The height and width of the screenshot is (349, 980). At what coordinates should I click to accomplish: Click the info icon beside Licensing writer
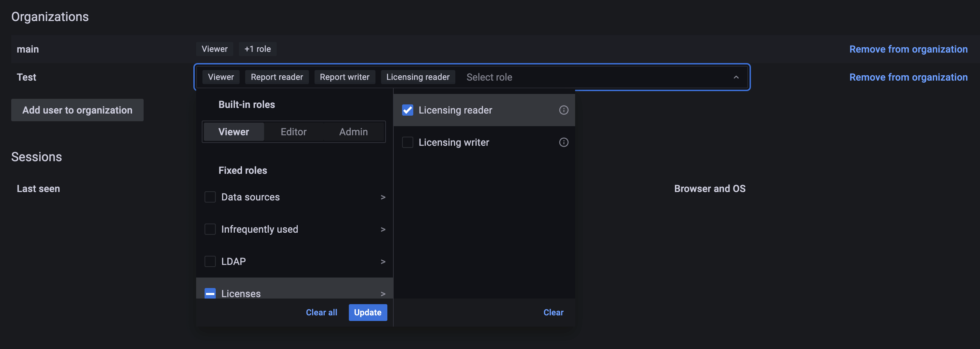coord(564,142)
